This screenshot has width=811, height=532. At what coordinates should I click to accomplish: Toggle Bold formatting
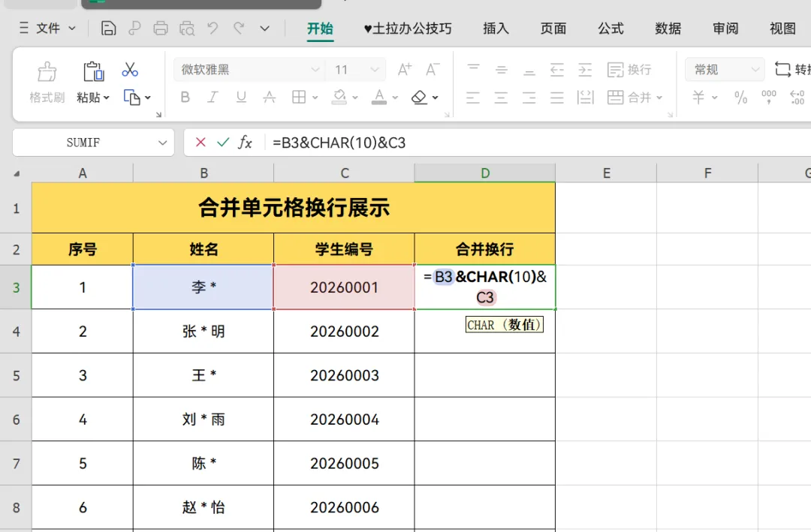(x=185, y=98)
